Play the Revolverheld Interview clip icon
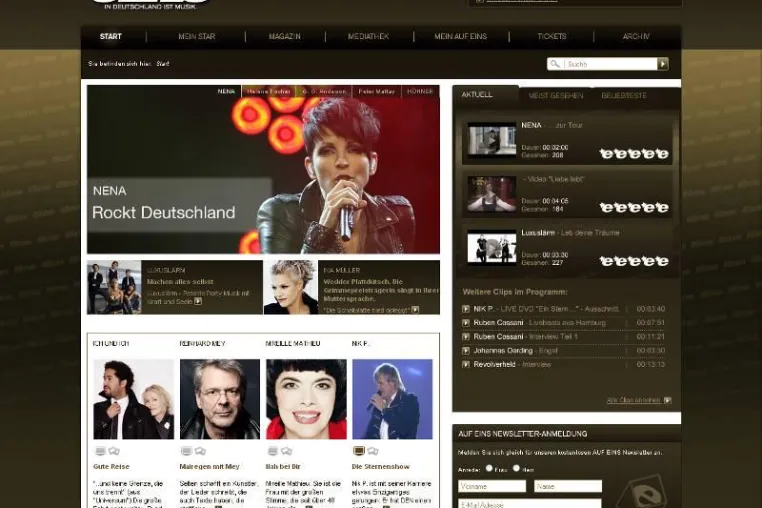 [x=466, y=364]
